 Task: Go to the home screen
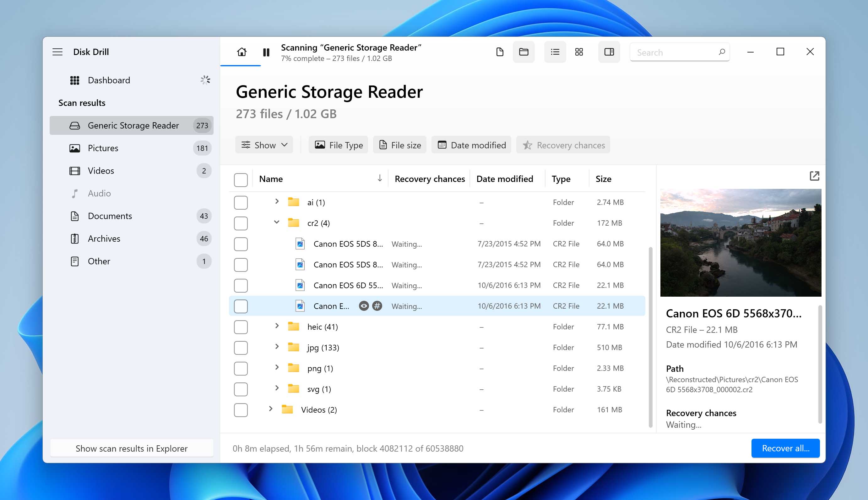pyautogui.click(x=241, y=52)
